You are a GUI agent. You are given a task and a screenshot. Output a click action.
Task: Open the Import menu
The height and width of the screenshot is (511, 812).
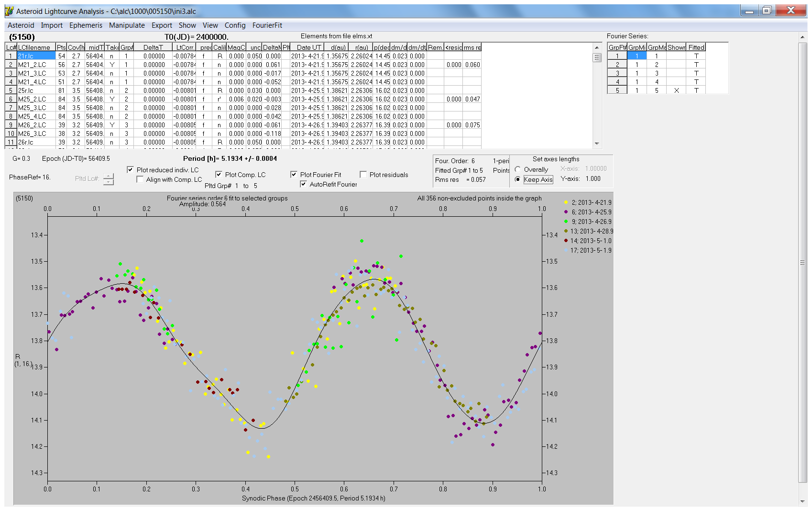(52, 25)
